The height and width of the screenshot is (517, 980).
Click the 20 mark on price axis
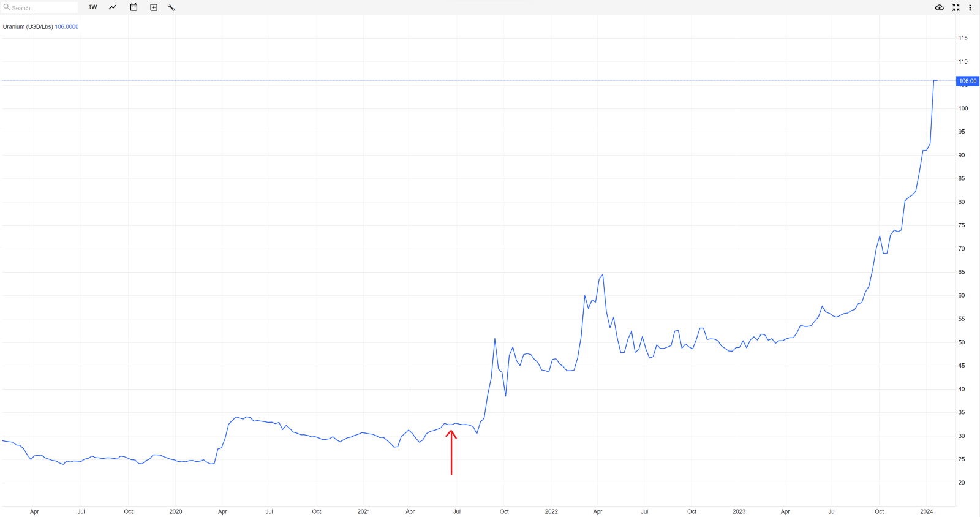tap(962, 483)
